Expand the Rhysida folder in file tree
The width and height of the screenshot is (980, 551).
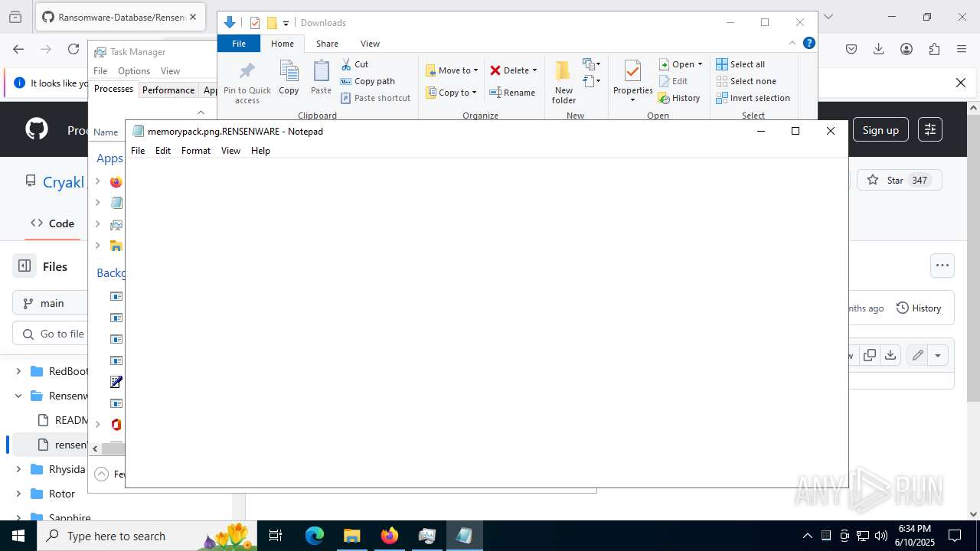click(18, 469)
